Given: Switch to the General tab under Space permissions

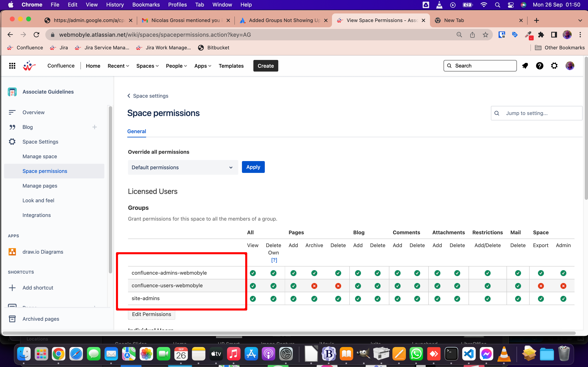Looking at the screenshot, I should pos(137,131).
